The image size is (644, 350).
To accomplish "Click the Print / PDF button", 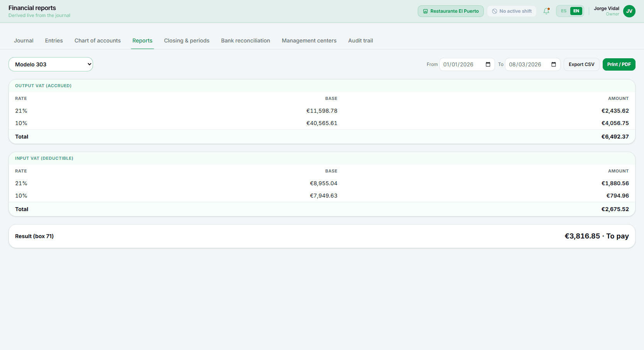I will 619,64.
